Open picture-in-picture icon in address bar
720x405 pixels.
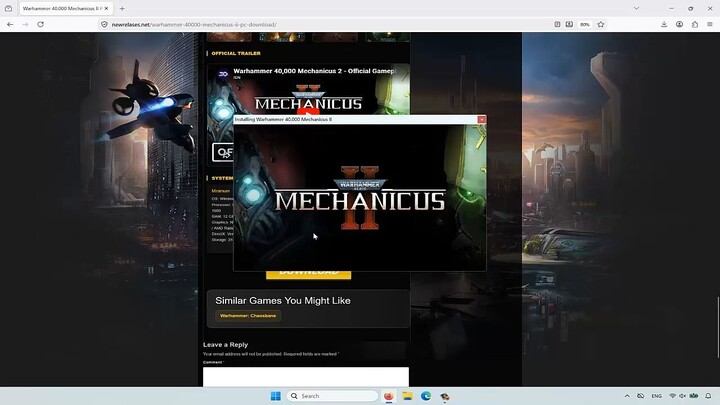click(x=569, y=24)
